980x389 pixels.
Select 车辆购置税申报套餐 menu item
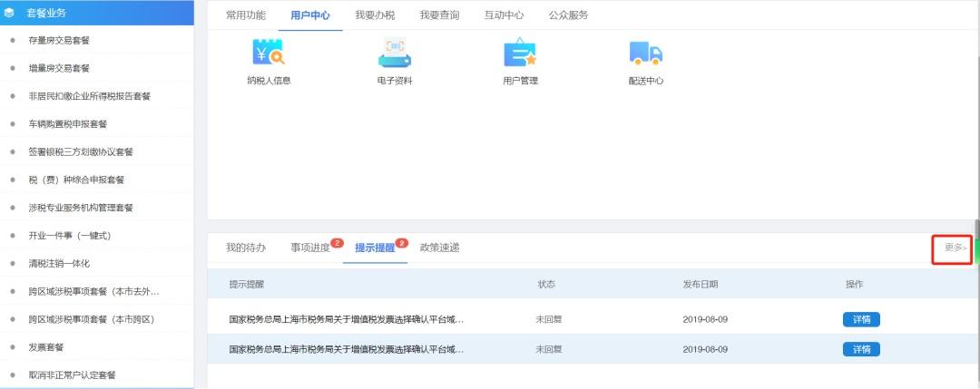click(x=68, y=124)
